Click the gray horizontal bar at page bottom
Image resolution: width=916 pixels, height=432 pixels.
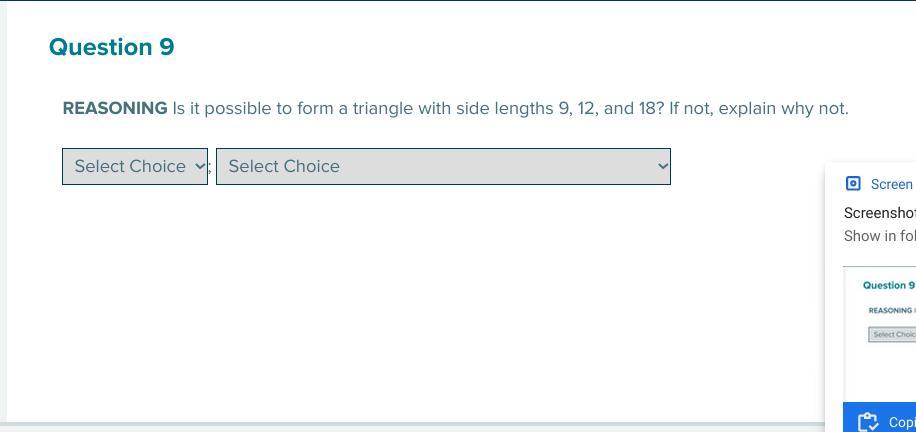pos(412,426)
